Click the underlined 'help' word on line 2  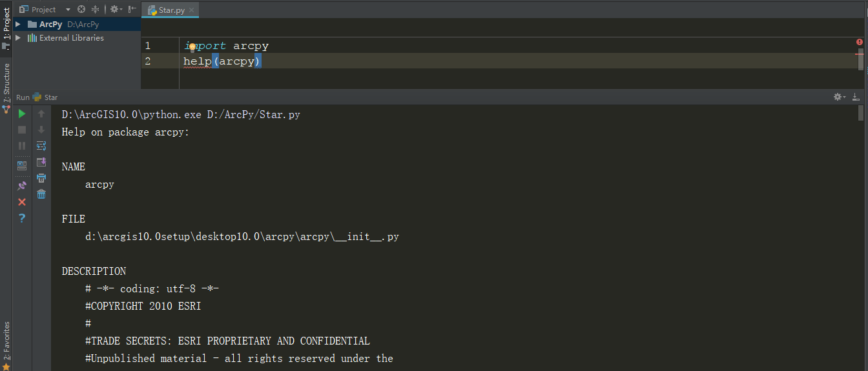pyautogui.click(x=197, y=61)
